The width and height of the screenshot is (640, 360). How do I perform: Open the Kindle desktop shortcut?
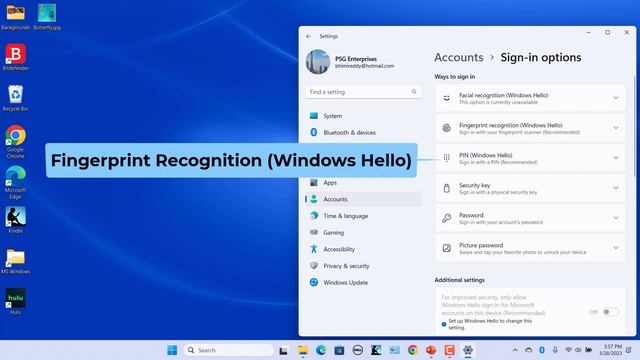coord(16,220)
